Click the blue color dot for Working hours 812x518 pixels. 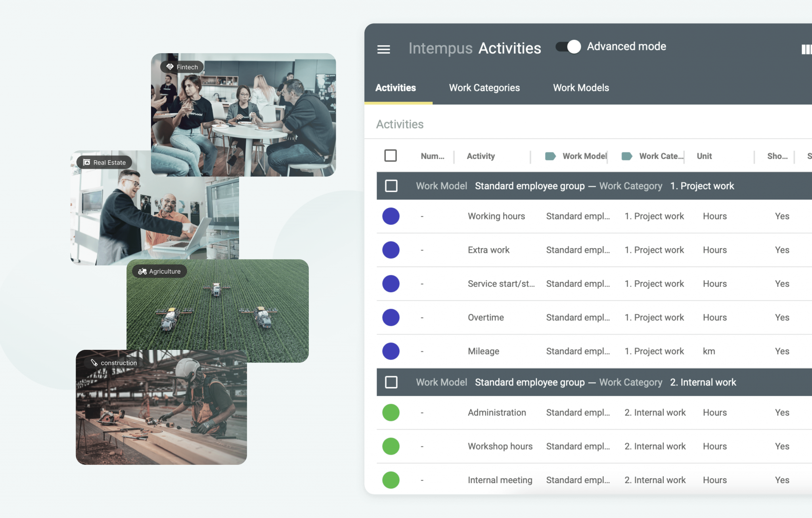tap(391, 216)
